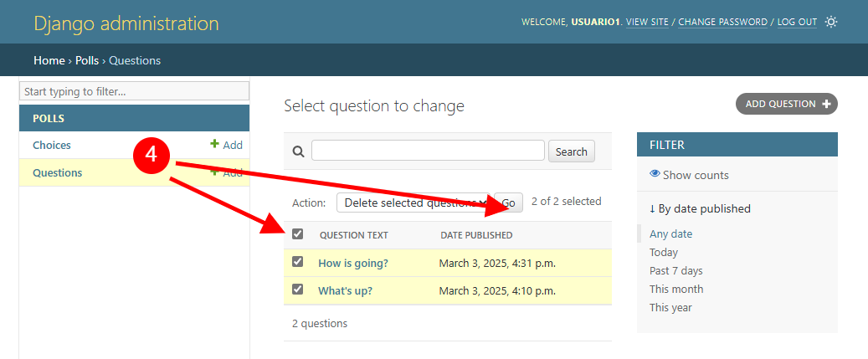The width and height of the screenshot is (868, 359).
Task: Open the Action dropdown menu
Action: pos(413,203)
